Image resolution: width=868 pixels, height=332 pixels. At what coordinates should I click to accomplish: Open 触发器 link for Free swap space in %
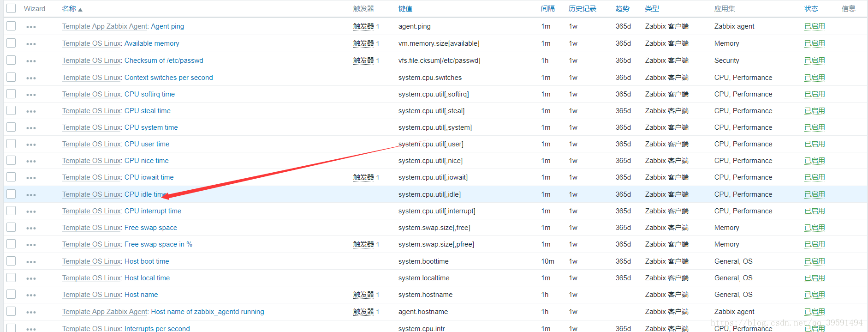coord(363,244)
